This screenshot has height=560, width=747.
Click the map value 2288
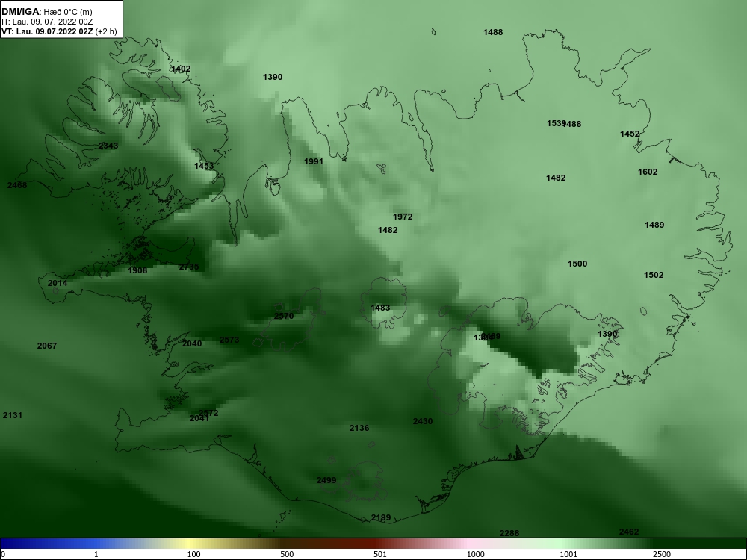[x=509, y=533]
